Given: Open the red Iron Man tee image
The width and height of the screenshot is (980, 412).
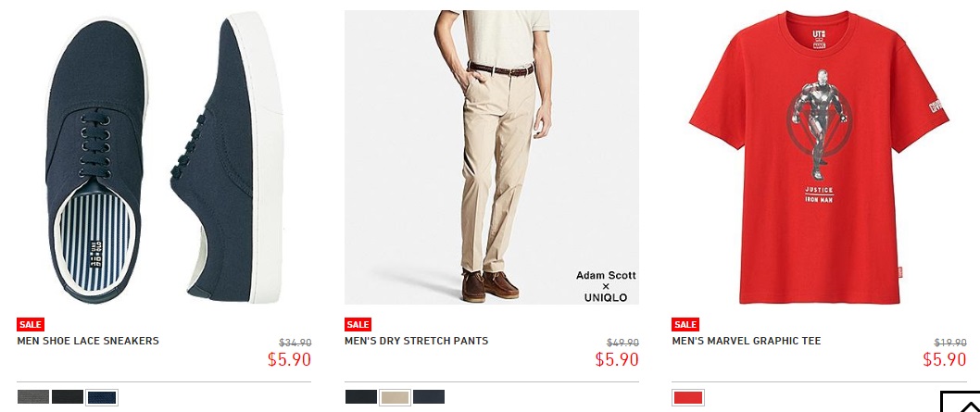Looking at the screenshot, I should (x=819, y=157).
